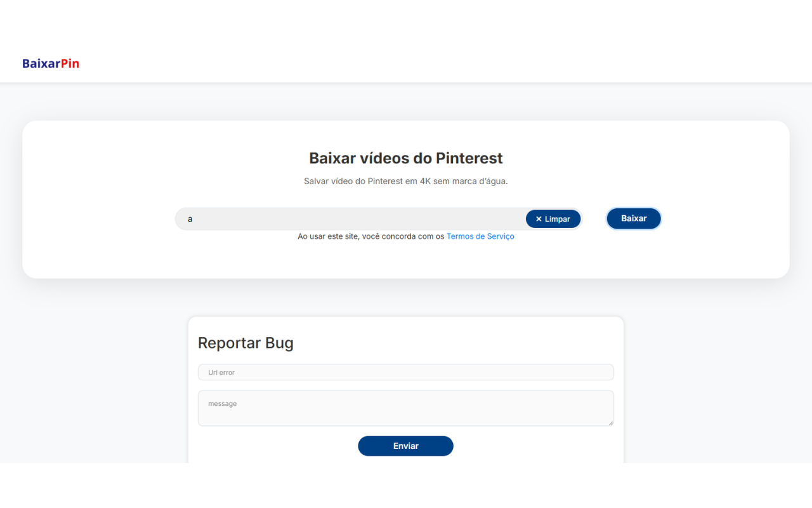Viewport: 812px width, 508px height.
Task: Select the text 'a' in the search box
Action: tap(190, 218)
